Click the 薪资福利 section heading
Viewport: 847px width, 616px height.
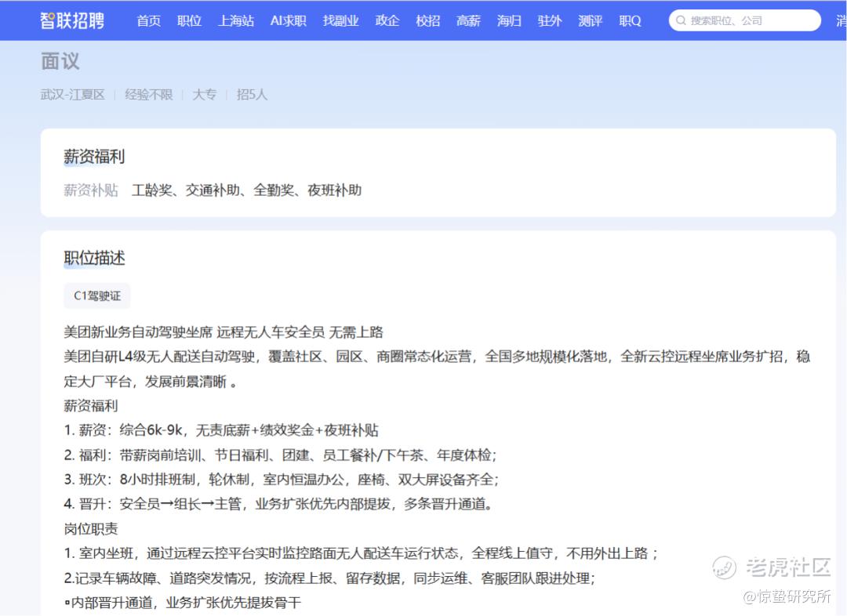94,157
